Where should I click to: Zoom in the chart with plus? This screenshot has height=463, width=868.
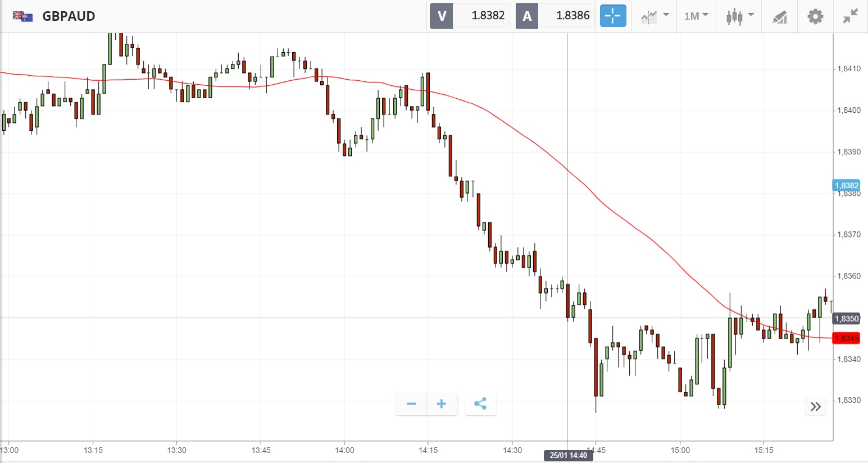(442, 404)
